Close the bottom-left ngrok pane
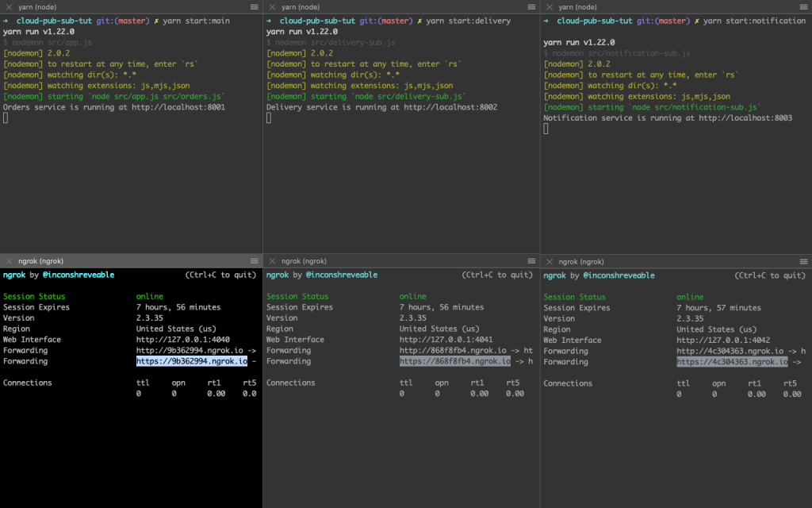812x508 pixels. 9,260
